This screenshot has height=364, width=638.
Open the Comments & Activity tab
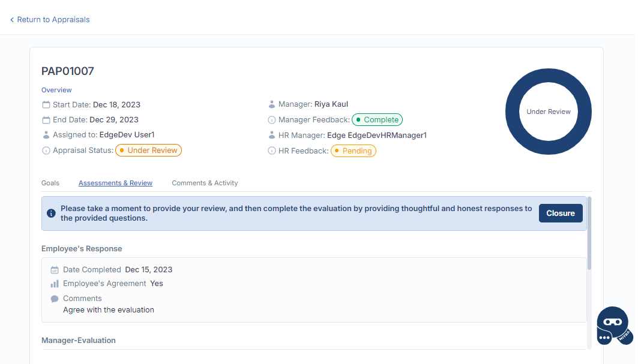pos(205,183)
